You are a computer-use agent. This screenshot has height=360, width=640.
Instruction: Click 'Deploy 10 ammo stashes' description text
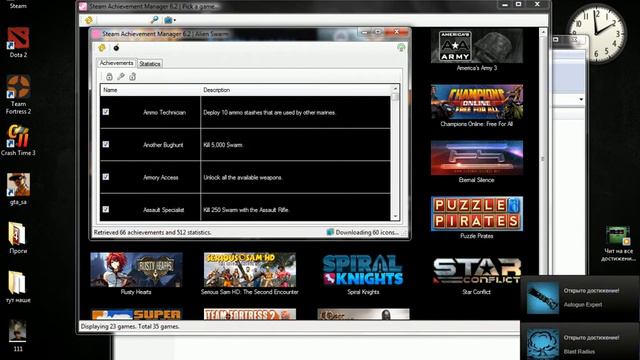coord(269,112)
